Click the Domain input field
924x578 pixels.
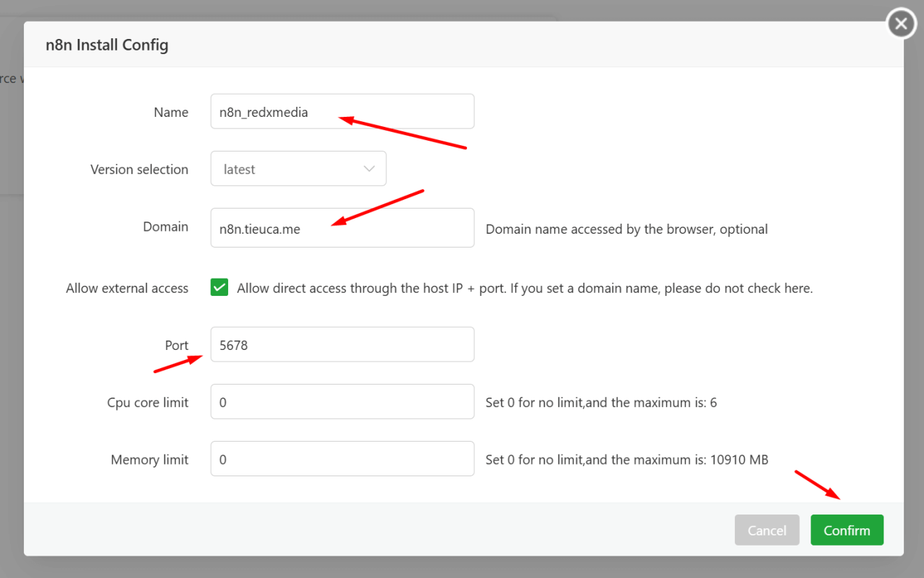click(342, 227)
